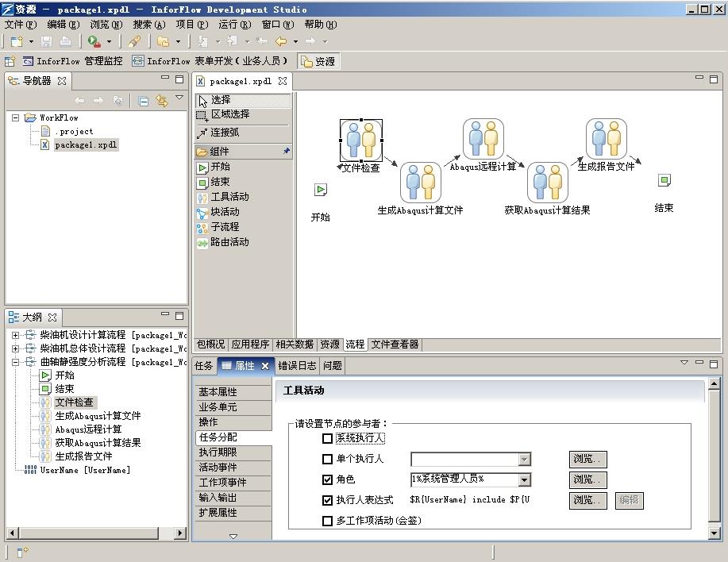Click the New wizard toolbar icon

point(17,42)
